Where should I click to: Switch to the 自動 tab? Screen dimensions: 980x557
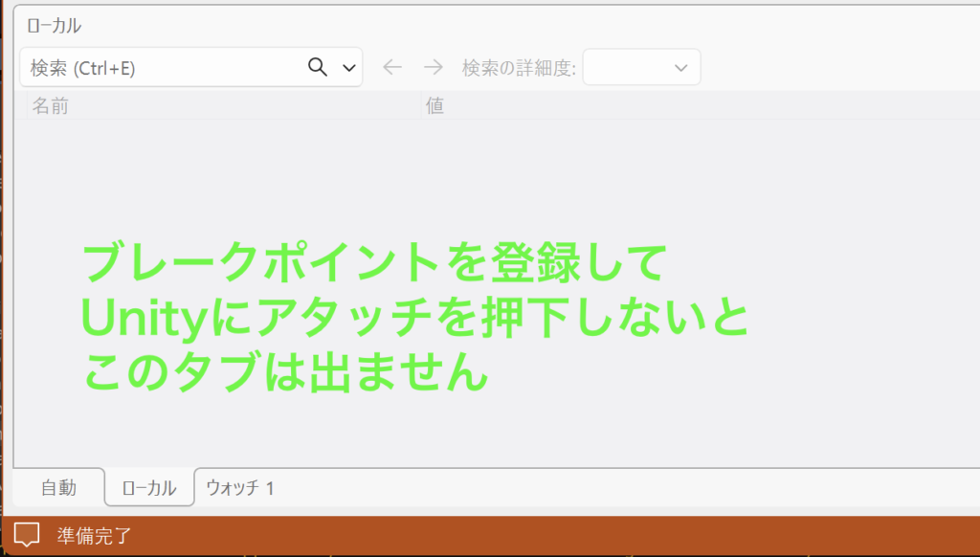(58, 487)
